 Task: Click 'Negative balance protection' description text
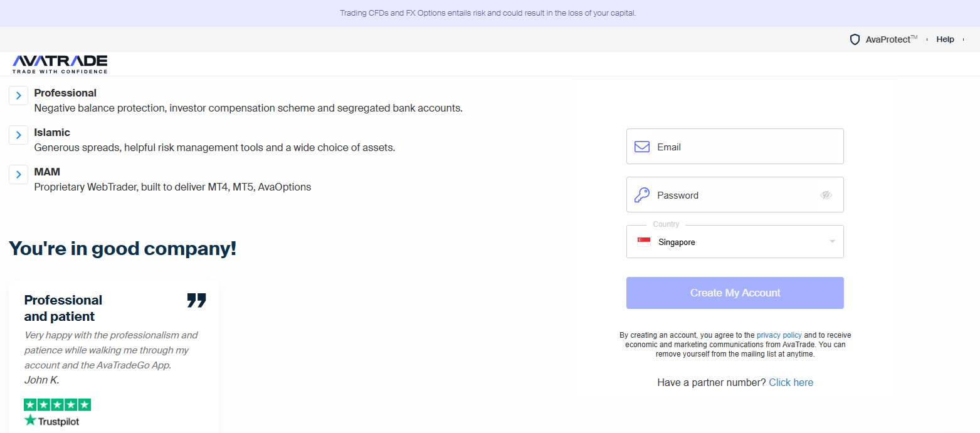click(248, 108)
